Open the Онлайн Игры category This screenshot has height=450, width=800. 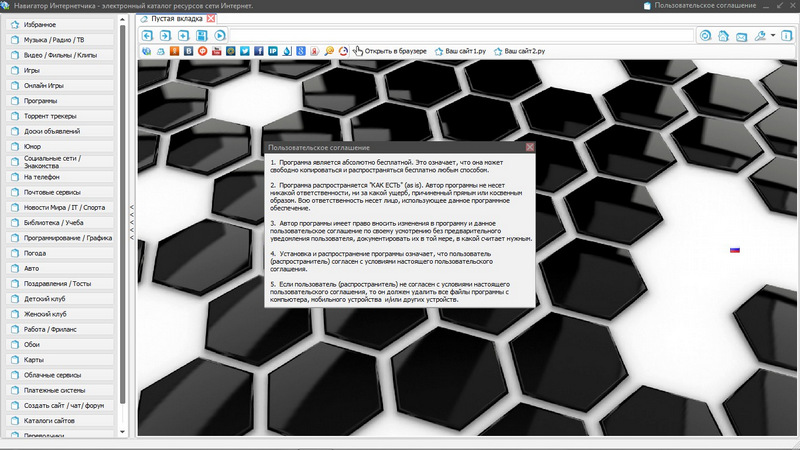[x=60, y=86]
